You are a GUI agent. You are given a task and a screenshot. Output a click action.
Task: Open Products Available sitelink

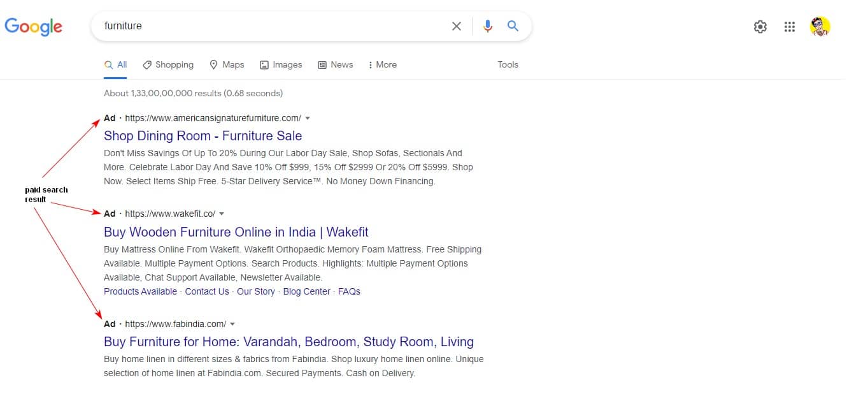coord(140,291)
